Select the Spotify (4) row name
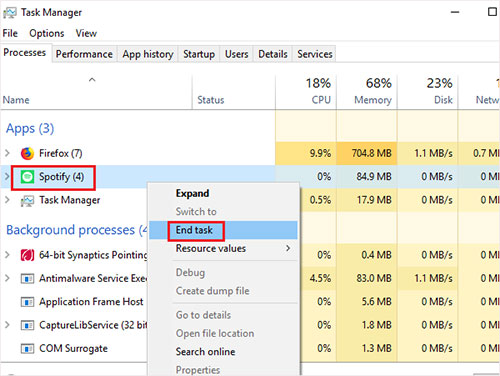 pos(61,177)
